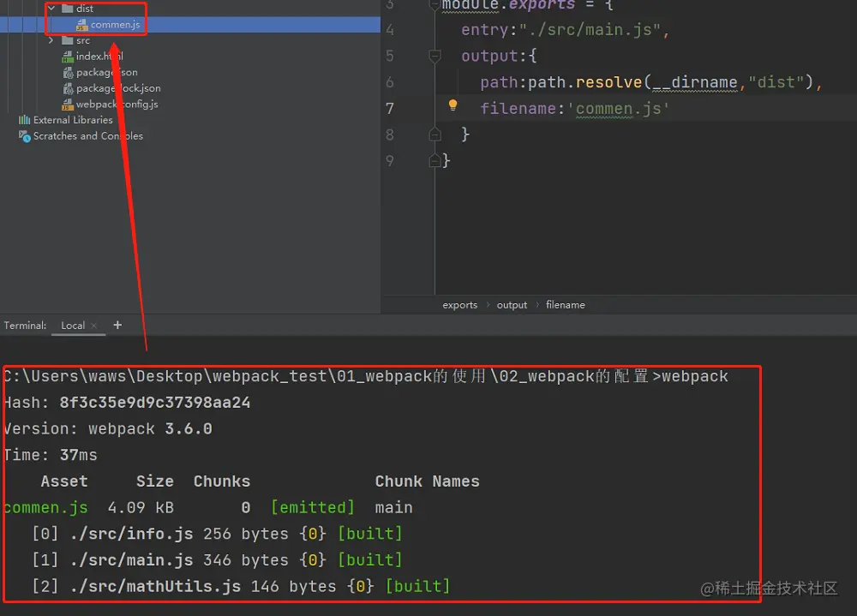Click the Chunk Names column header
857x616 pixels.
pyautogui.click(x=428, y=481)
